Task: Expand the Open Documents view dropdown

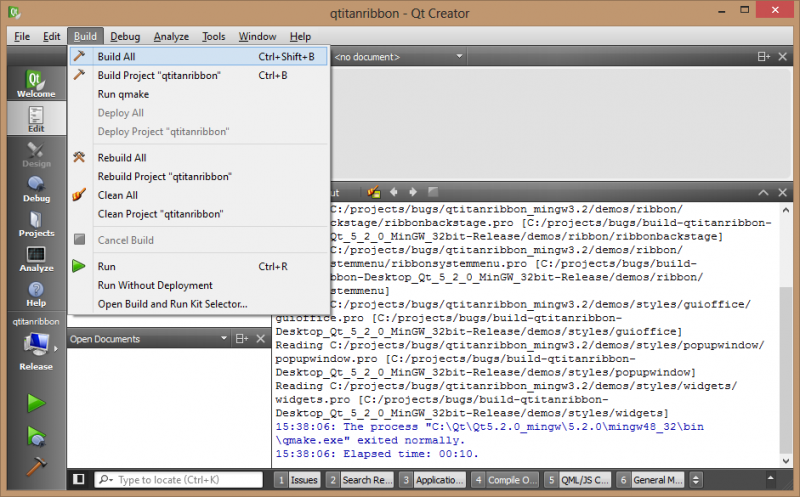Action: pos(217,339)
